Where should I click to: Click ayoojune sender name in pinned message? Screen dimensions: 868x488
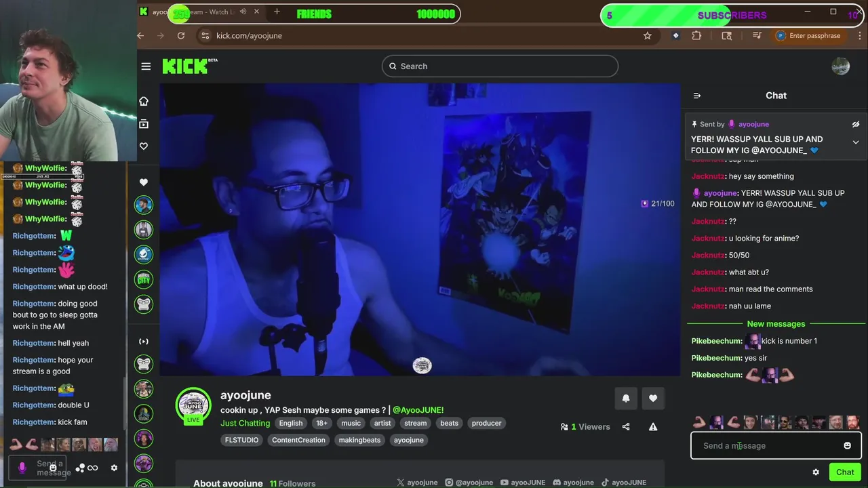(x=753, y=125)
